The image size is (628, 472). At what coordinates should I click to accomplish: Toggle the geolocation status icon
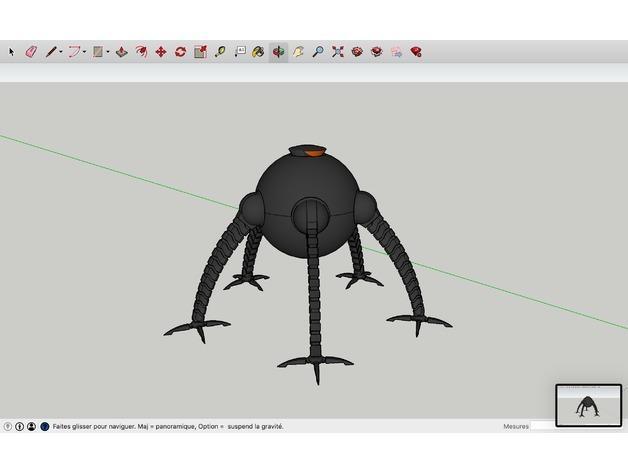tap(8, 426)
